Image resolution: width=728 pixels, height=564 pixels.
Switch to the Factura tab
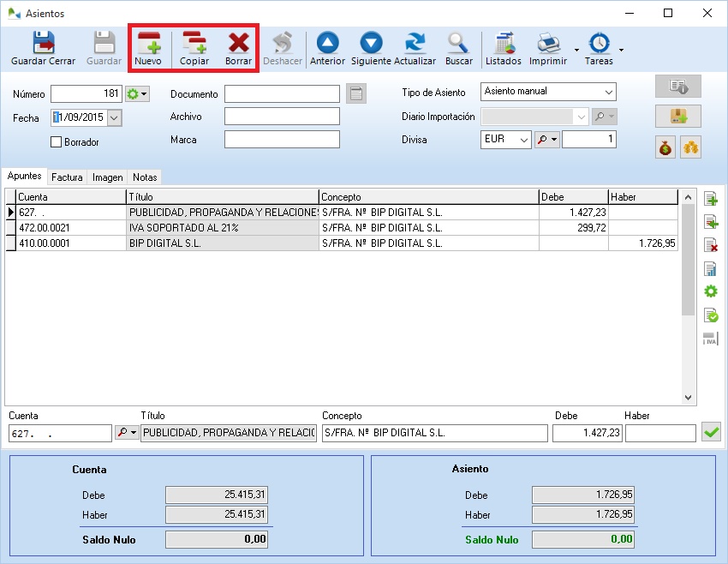coord(67,177)
